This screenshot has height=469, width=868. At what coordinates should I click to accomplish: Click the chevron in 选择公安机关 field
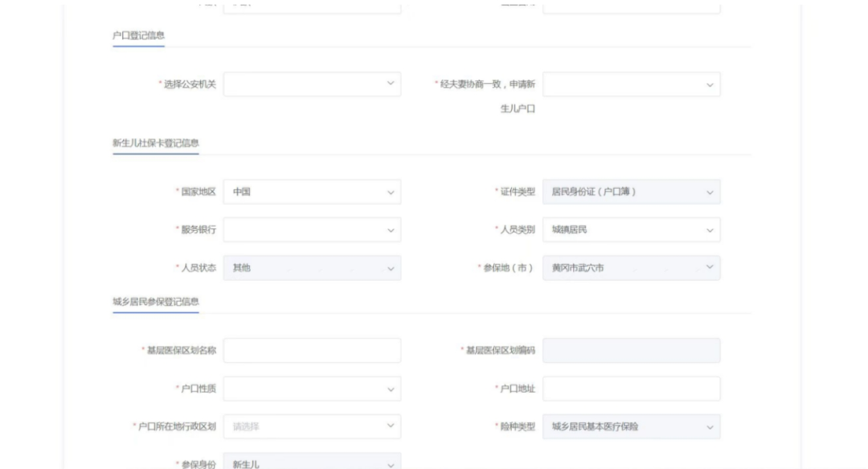pyautogui.click(x=390, y=84)
